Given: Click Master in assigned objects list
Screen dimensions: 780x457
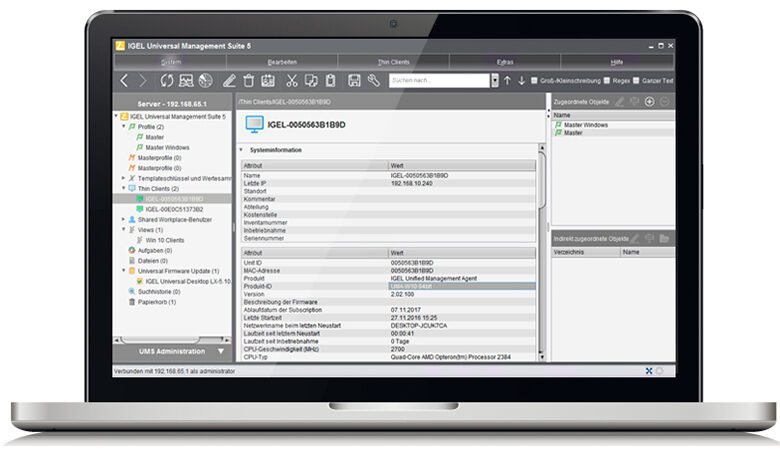Looking at the screenshot, I should click(x=573, y=133).
